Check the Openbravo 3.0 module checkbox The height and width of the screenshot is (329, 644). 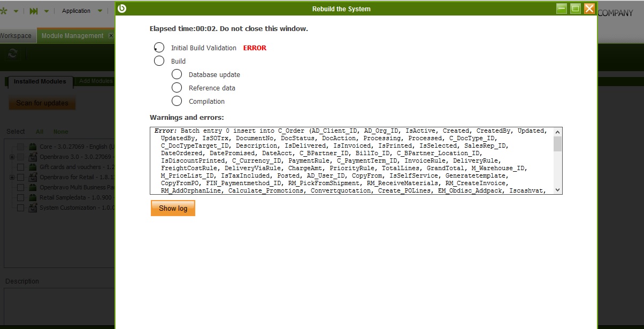(x=21, y=157)
